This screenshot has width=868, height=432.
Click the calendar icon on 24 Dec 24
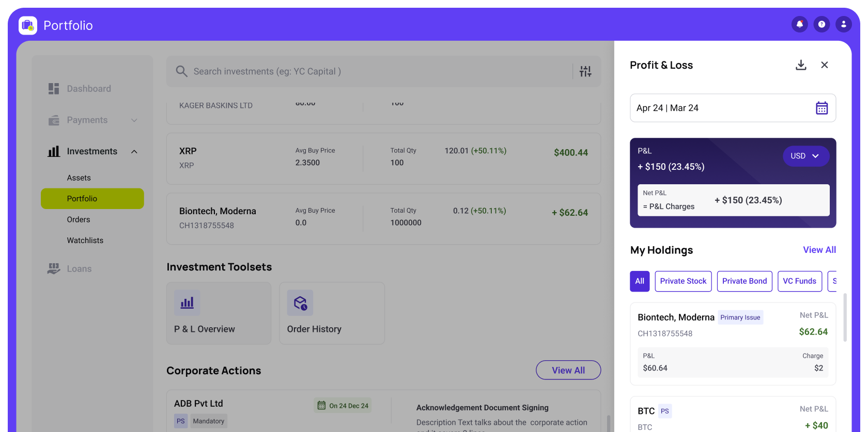pyautogui.click(x=321, y=406)
